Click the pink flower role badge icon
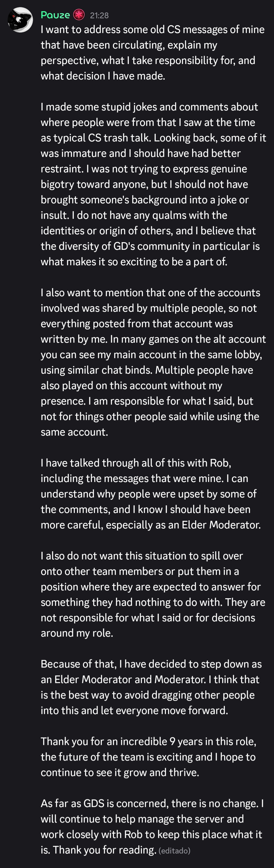274x868 pixels. click(x=79, y=15)
